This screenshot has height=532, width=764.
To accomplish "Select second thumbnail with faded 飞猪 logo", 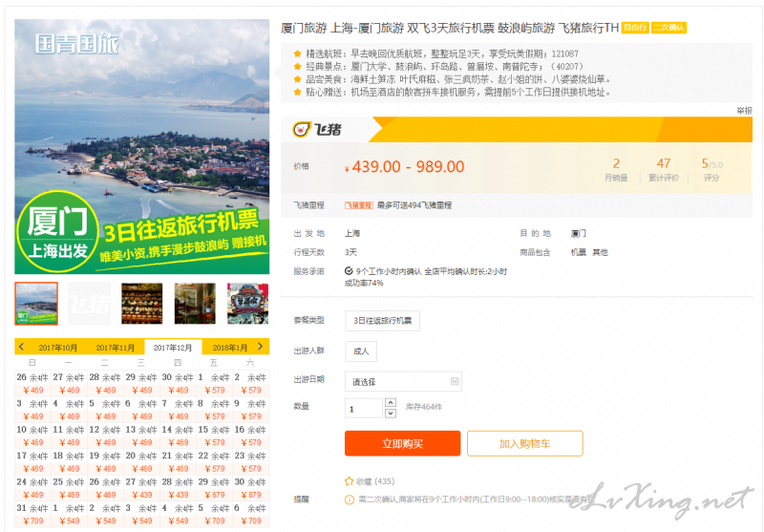I will [89, 304].
